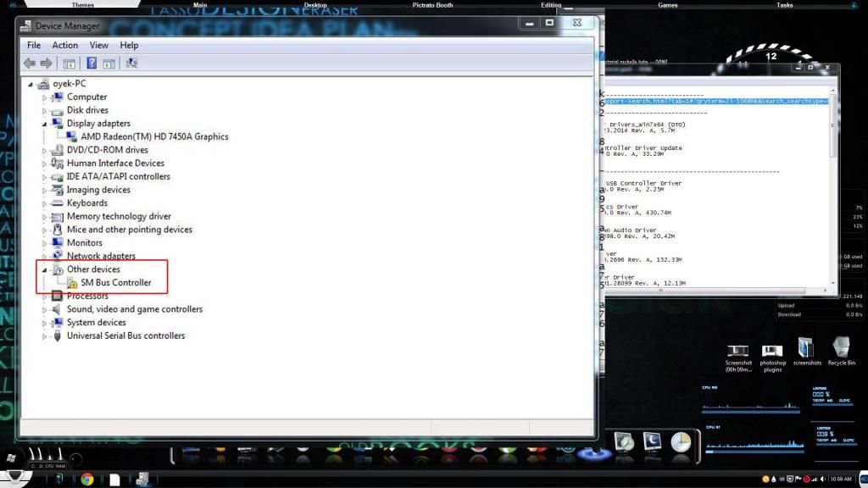Viewport: 868px width, 488px height.
Task: Click the Device Manager taskbar button
Action: coord(142,480)
